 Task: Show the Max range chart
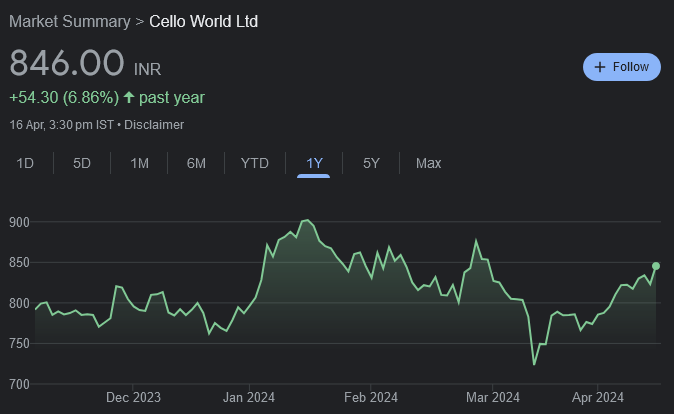pyautogui.click(x=428, y=163)
